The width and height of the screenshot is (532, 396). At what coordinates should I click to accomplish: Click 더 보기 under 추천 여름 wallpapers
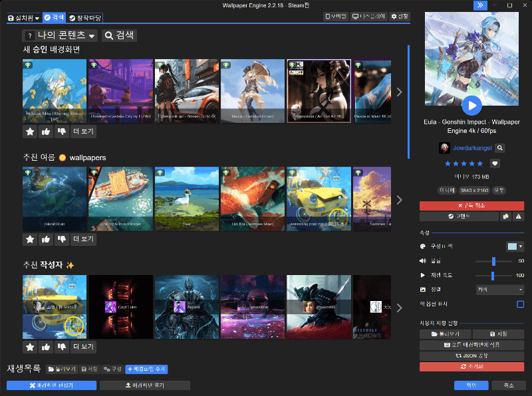[x=84, y=239]
